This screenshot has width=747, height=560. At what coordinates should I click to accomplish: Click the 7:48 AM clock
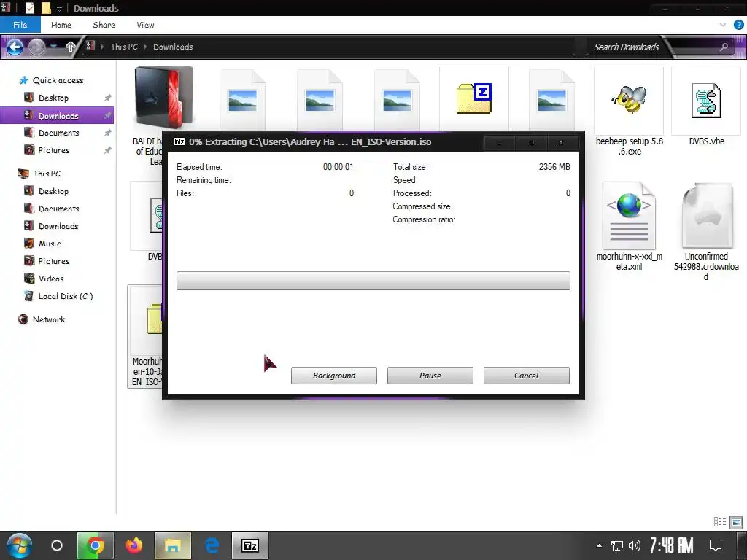click(671, 545)
